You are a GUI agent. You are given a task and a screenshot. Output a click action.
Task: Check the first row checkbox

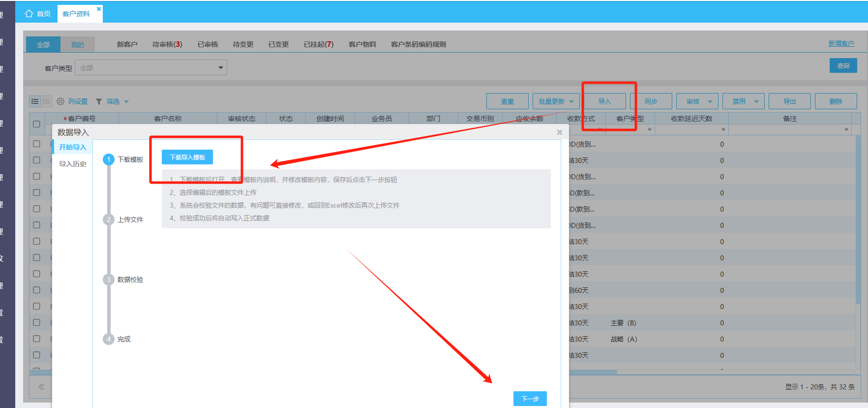point(36,144)
